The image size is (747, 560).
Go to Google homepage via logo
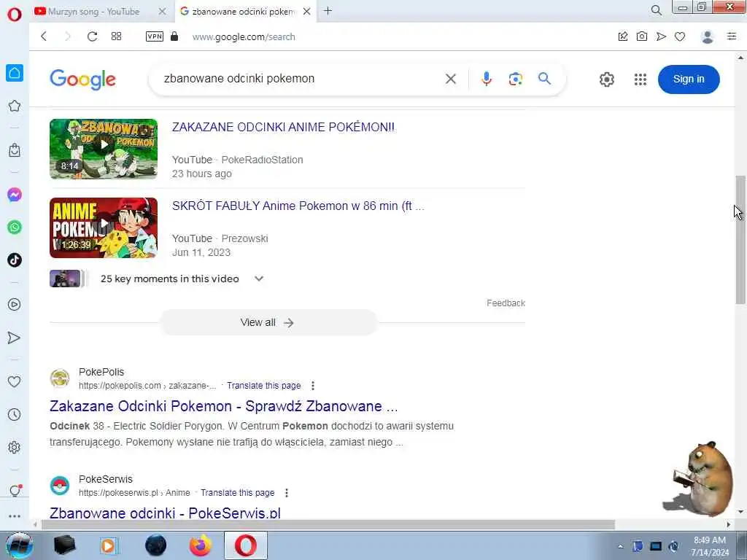click(x=82, y=79)
